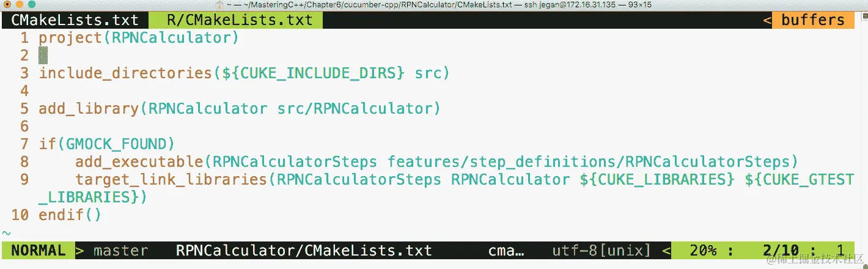Click endif() on line 10
The height and width of the screenshot is (269, 868).
click(x=70, y=215)
